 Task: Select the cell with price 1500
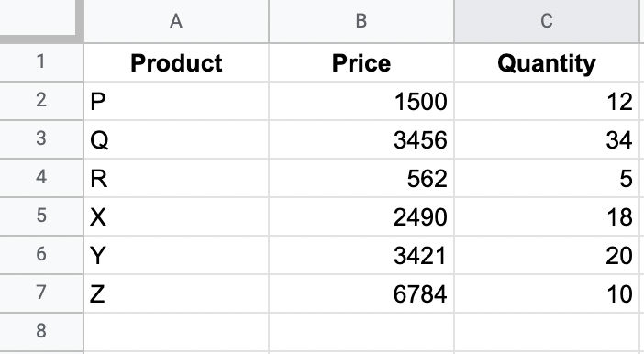361,101
